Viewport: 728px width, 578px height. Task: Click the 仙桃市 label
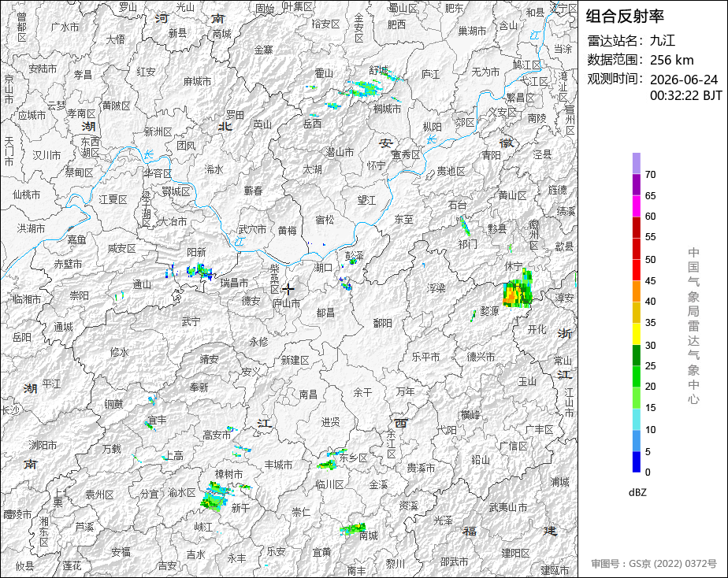pos(27,195)
